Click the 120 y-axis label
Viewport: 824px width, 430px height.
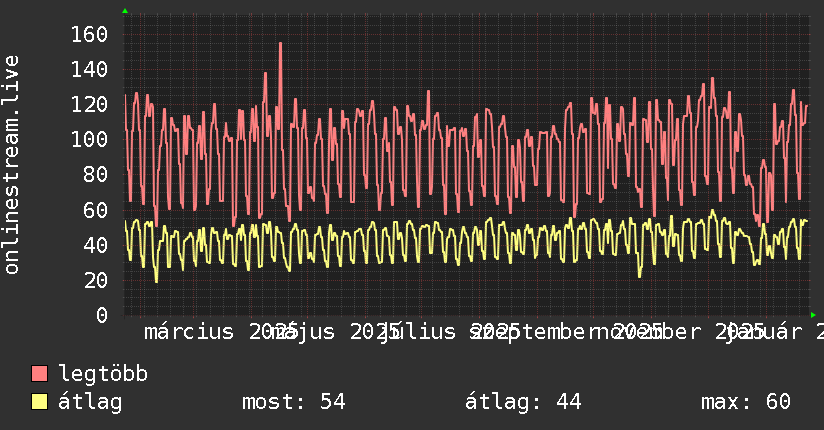tap(89, 105)
